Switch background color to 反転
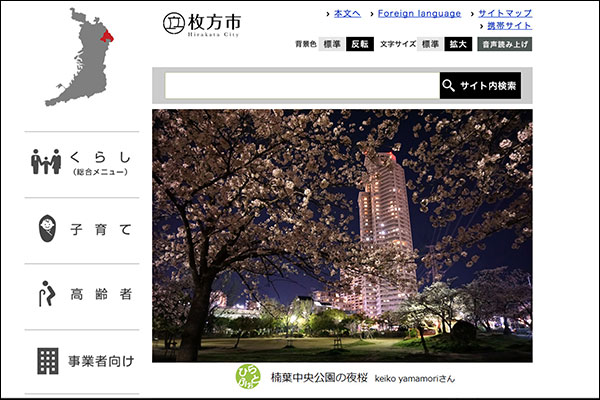Screen dimensions: 600x400 point(360,45)
